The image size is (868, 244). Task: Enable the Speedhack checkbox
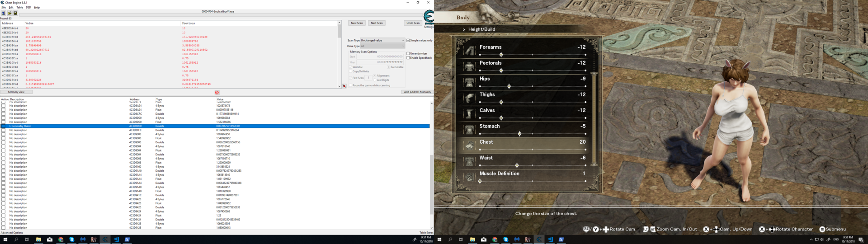pos(408,58)
